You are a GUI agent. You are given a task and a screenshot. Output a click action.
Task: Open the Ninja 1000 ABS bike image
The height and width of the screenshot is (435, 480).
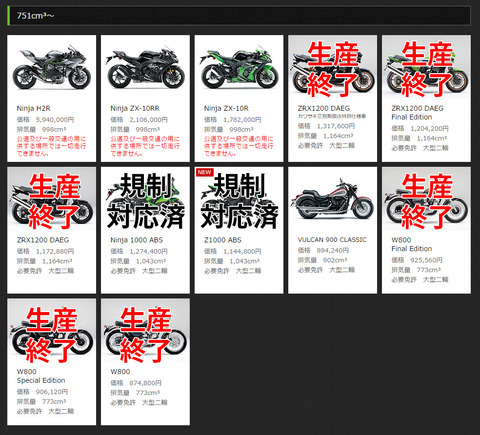pos(145,200)
